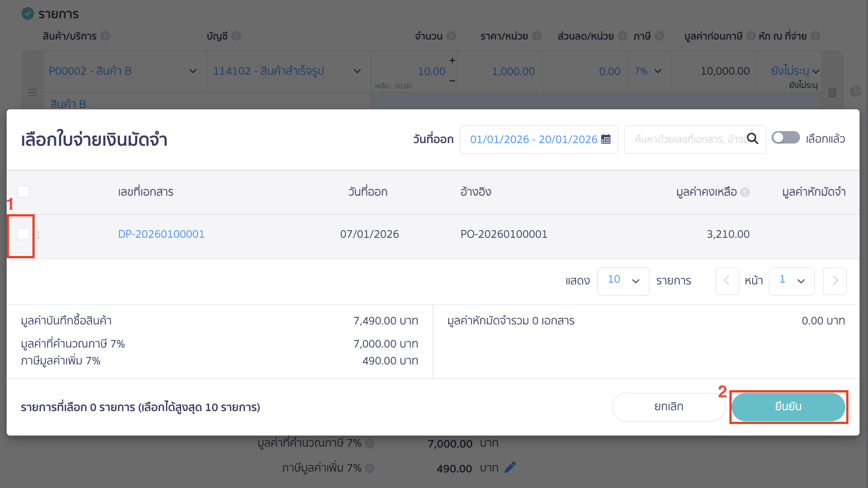Enable the เลือกแล้ว toggle switch

[785, 138]
